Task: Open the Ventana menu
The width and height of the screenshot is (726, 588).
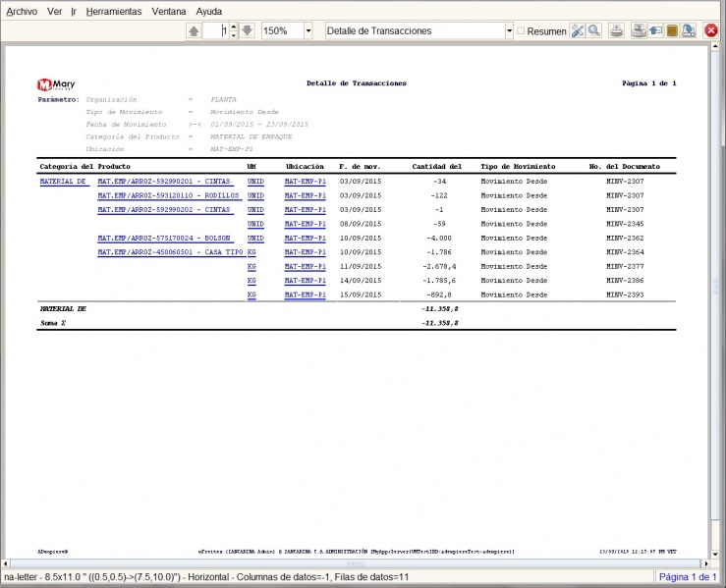Action: [169, 11]
